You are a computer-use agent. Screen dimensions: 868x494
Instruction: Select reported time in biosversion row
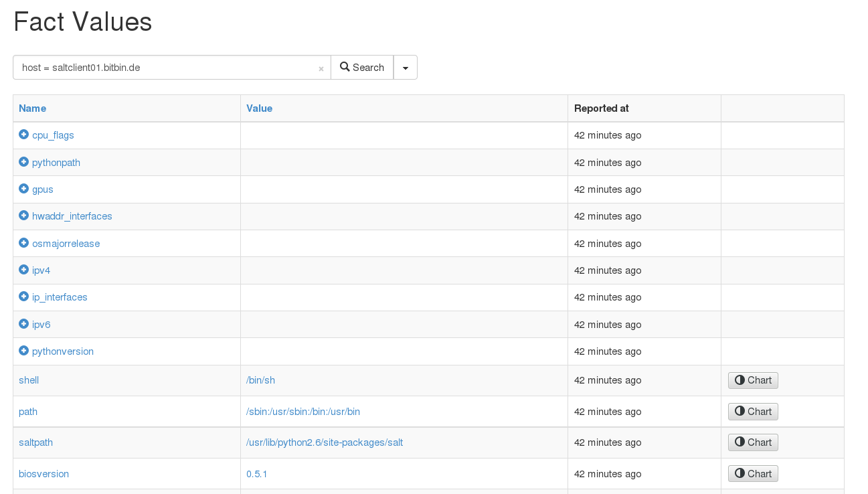(x=608, y=474)
